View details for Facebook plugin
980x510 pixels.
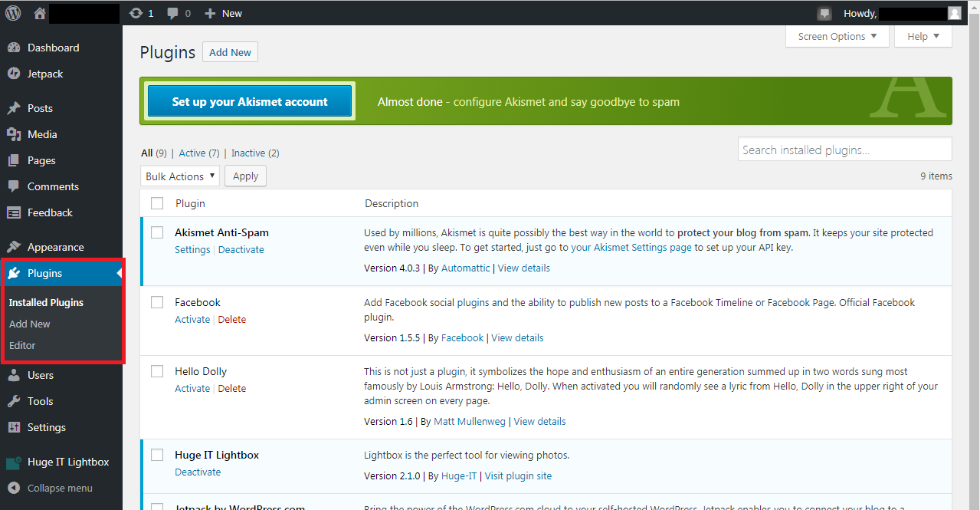517,337
